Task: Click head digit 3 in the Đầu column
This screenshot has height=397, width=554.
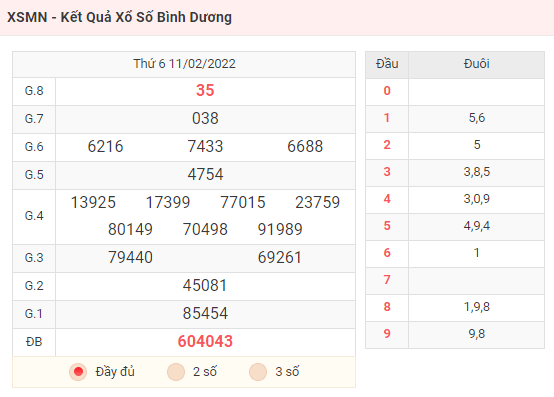Action: point(387,172)
